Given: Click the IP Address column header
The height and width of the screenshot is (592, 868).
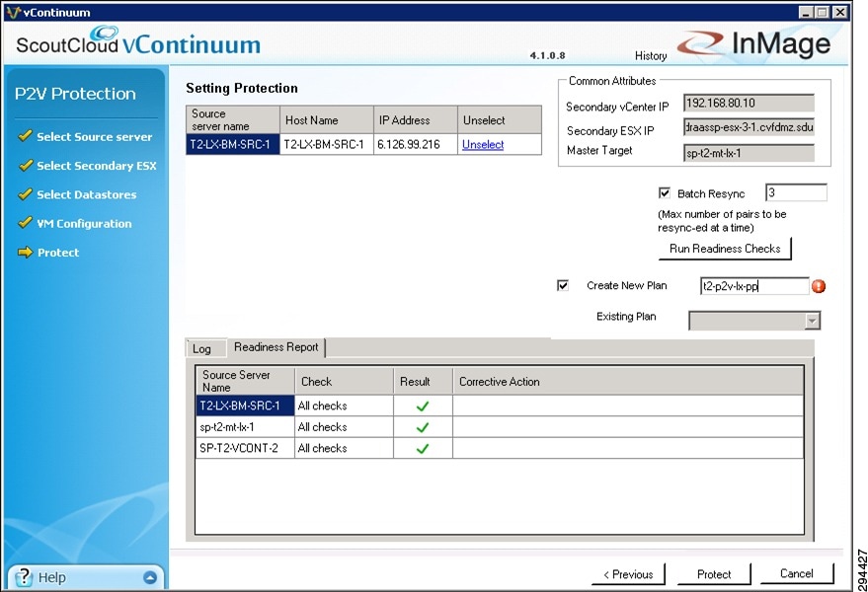Looking at the screenshot, I should pyautogui.click(x=415, y=120).
